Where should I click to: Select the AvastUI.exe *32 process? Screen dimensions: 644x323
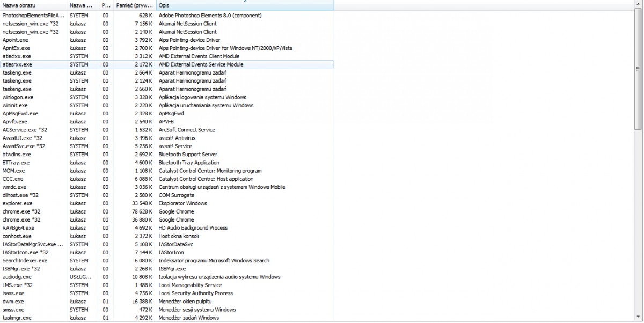coord(167,138)
